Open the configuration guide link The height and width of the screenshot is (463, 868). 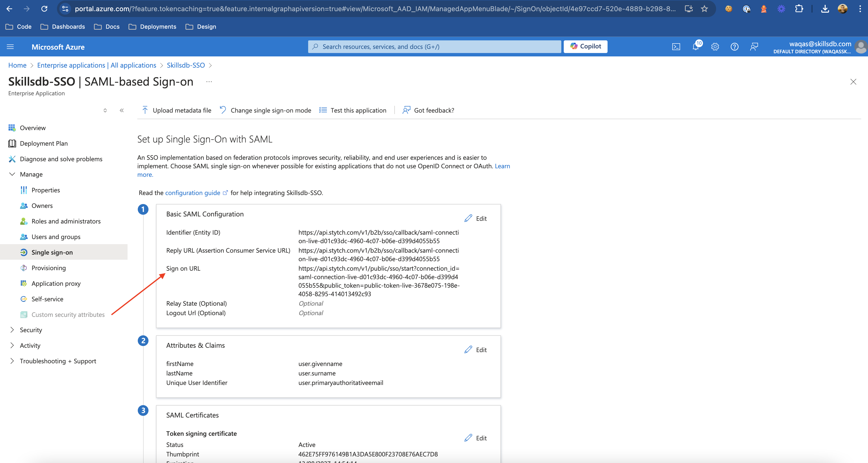pos(193,193)
